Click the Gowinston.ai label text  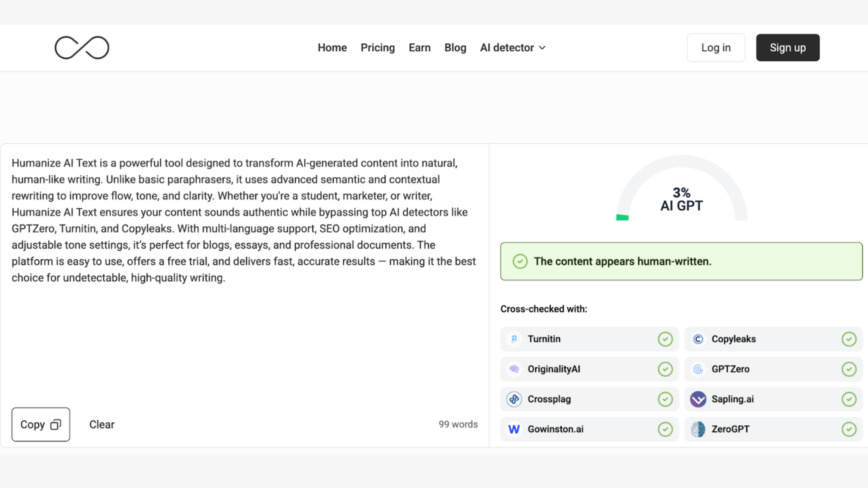click(556, 429)
